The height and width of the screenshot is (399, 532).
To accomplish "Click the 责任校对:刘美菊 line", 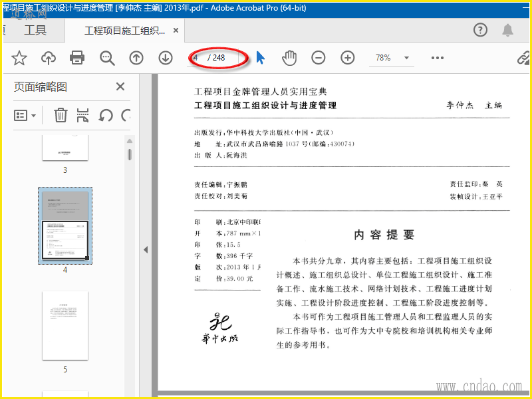I will pos(221,196).
